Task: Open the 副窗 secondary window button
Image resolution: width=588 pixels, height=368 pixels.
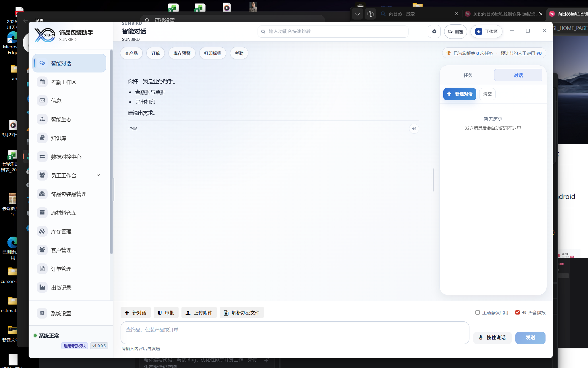Action: pyautogui.click(x=456, y=31)
